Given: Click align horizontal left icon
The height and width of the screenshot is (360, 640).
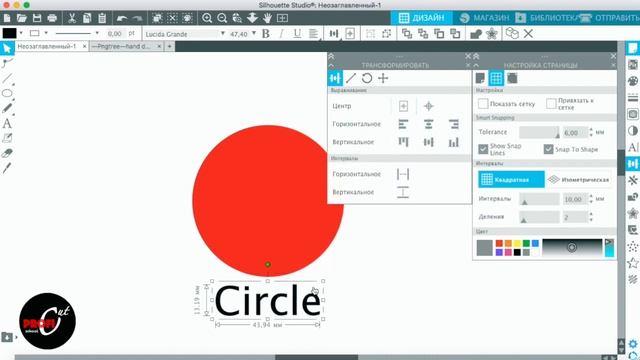Looking at the screenshot, I should click(x=403, y=124).
